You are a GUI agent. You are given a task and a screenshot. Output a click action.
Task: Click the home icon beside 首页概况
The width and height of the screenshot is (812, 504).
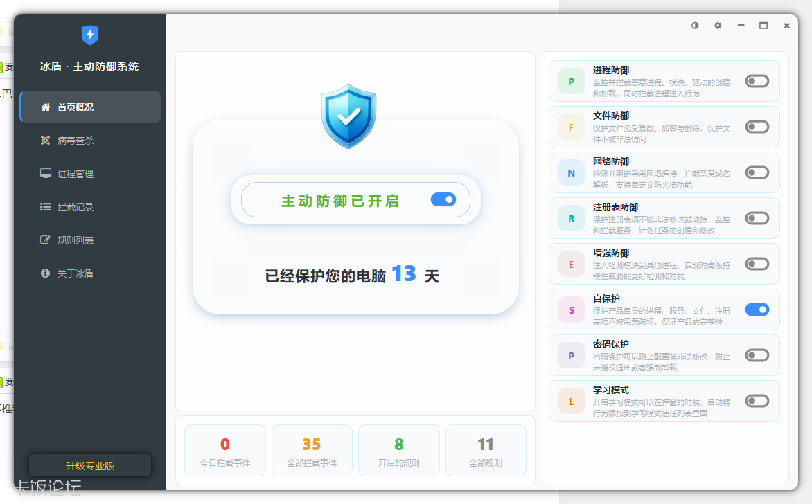pyautogui.click(x=46, y=107)
